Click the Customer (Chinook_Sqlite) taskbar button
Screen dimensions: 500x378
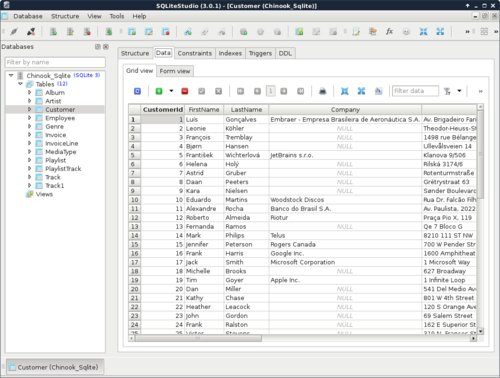click(55, 367)
